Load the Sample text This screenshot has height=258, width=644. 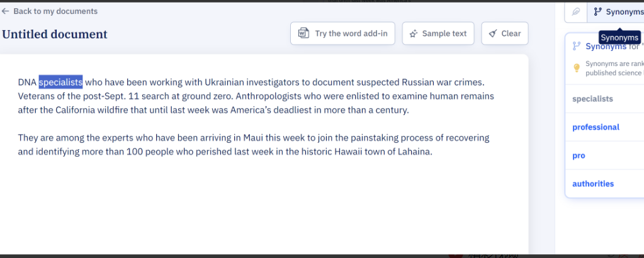[x=438, y=33]
